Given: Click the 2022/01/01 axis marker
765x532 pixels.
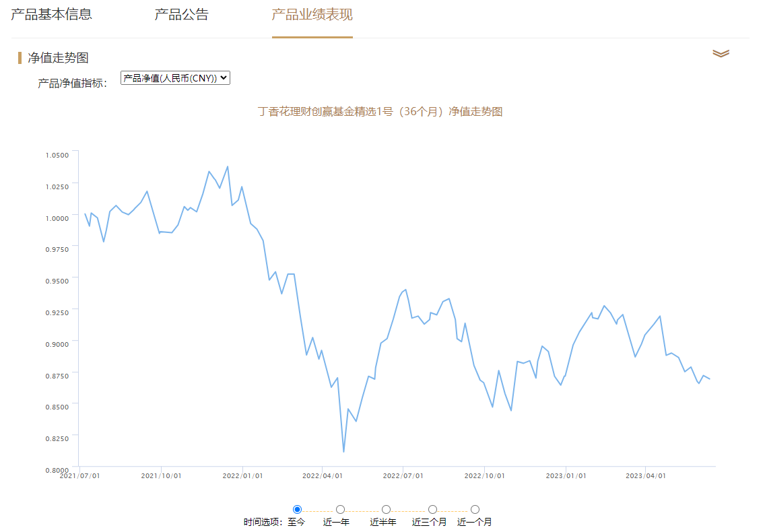Looking at the screenshot, I should (x=242, y=475).
